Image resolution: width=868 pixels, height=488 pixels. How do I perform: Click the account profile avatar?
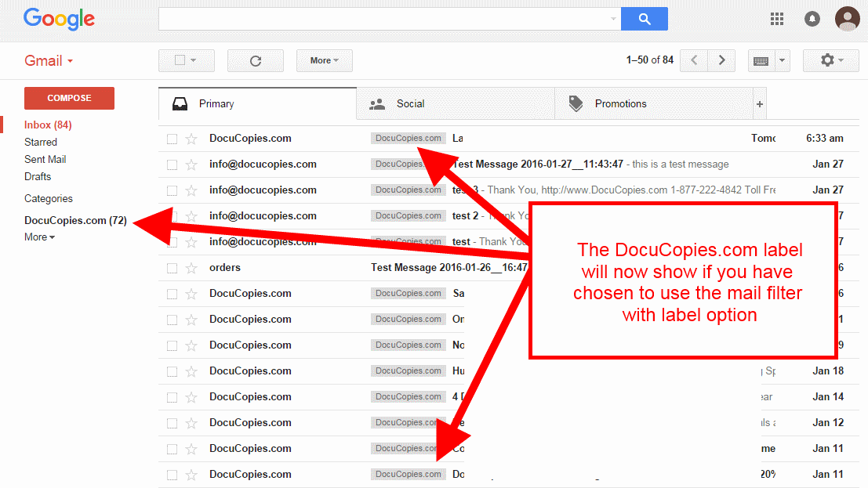[847, 18]
